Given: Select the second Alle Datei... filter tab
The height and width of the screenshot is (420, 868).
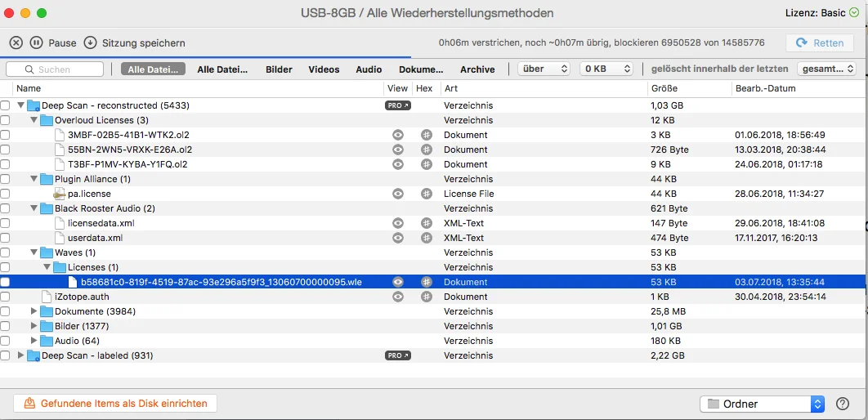Looking at the screenshot, I should (x=222, y=69).
